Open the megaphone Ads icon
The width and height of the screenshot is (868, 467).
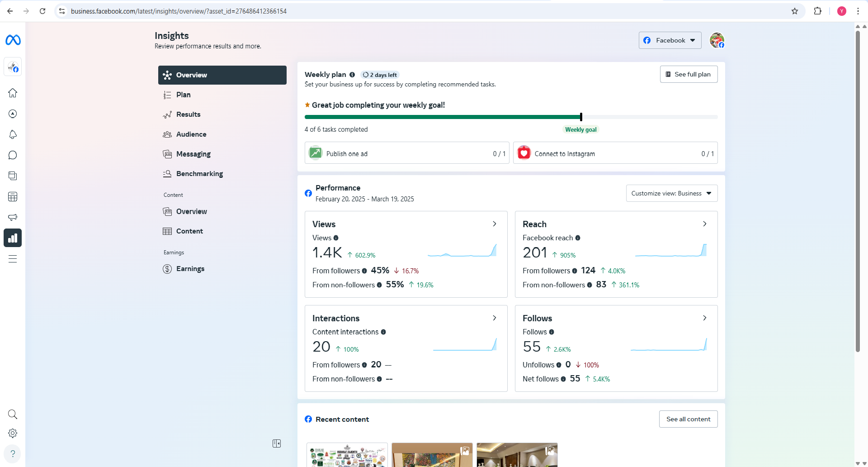(13, 217)
